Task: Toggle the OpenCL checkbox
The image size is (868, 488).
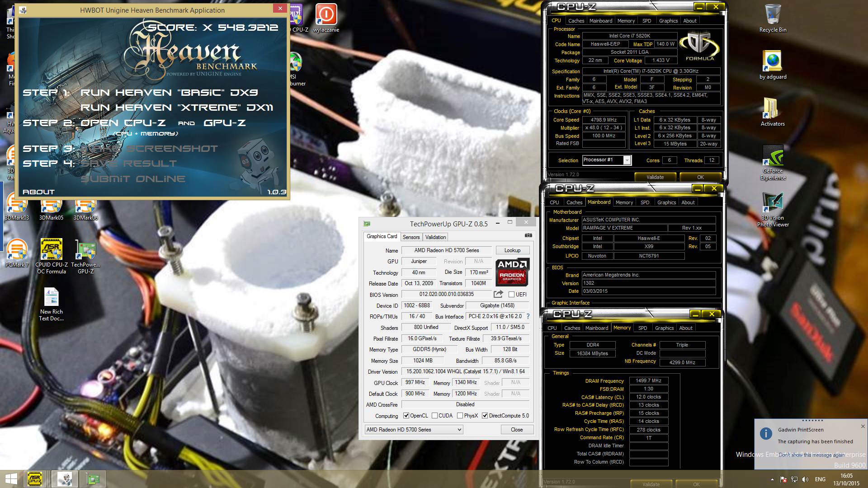Action: coord(406,416)
